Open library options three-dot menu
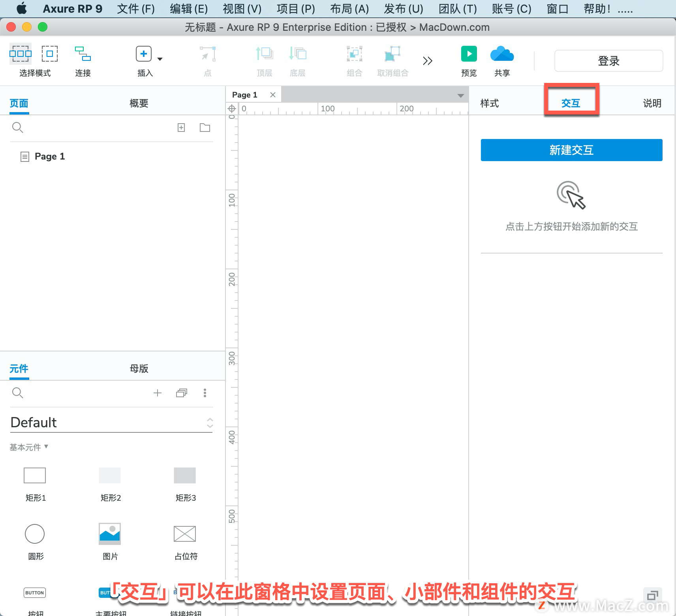The image size is (676, 616). 205,393
